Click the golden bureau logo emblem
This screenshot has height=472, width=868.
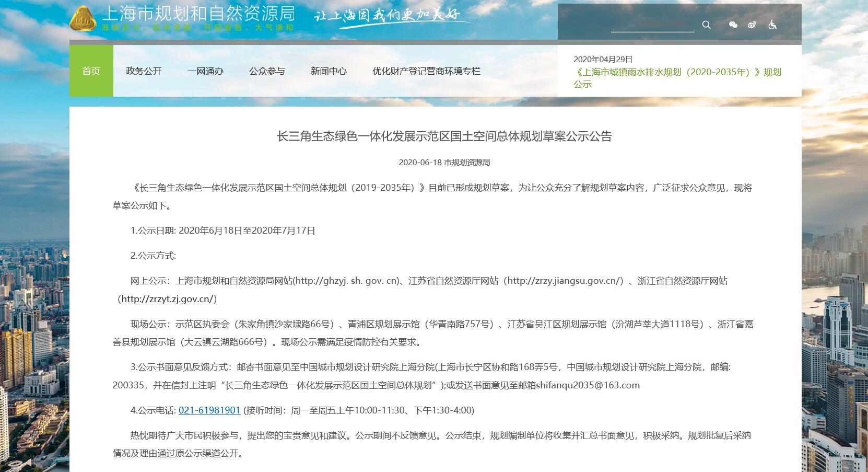84,18
